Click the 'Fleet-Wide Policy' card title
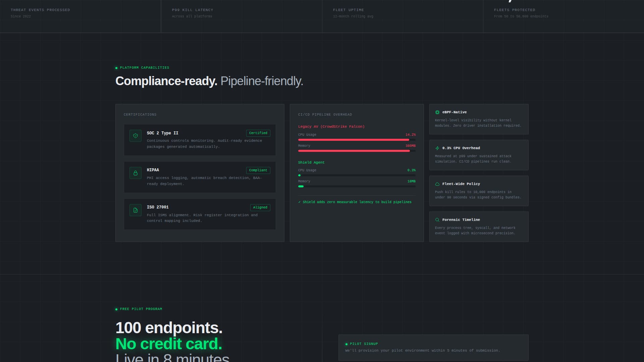Image resolution: width=644 pixels, height=362 pixels. tap(461, 184)
